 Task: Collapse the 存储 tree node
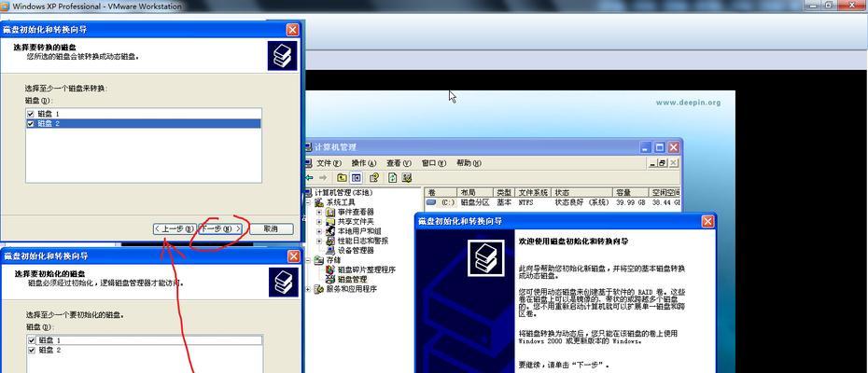308,260
